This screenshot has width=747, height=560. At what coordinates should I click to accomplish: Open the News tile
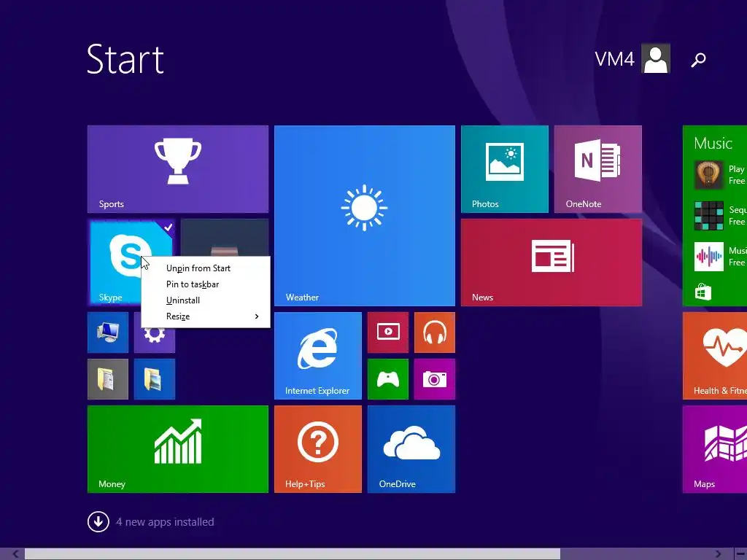551,262
